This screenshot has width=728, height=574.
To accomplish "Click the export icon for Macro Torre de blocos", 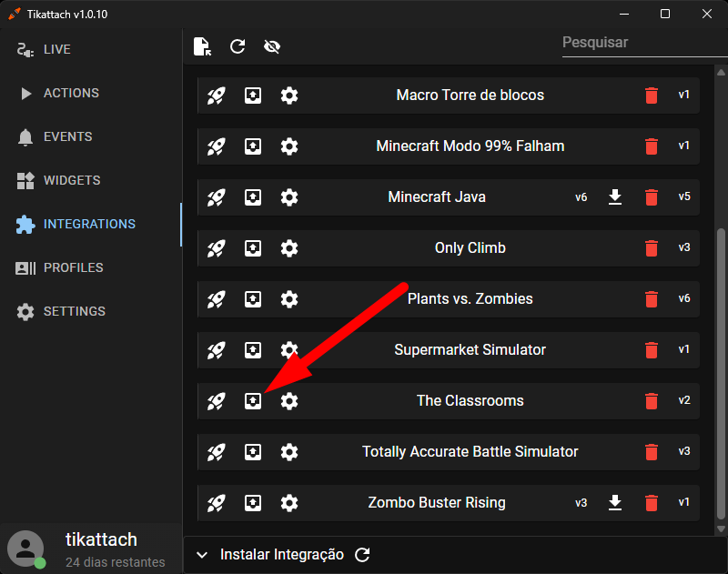I will point(253,96).
